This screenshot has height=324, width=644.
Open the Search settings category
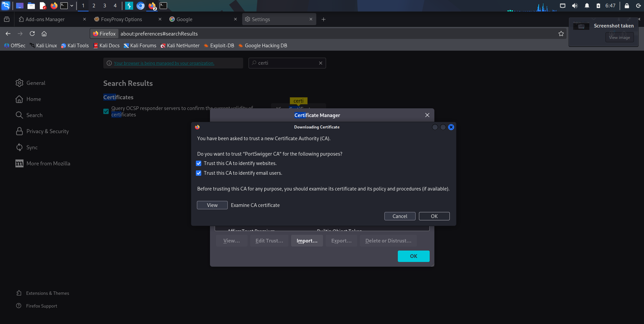[29, 115]
